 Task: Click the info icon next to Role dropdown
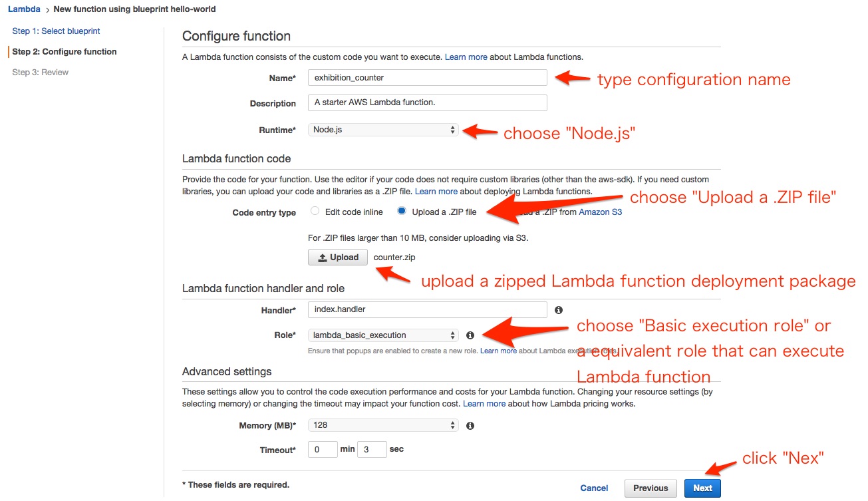(x=470, y=335)
